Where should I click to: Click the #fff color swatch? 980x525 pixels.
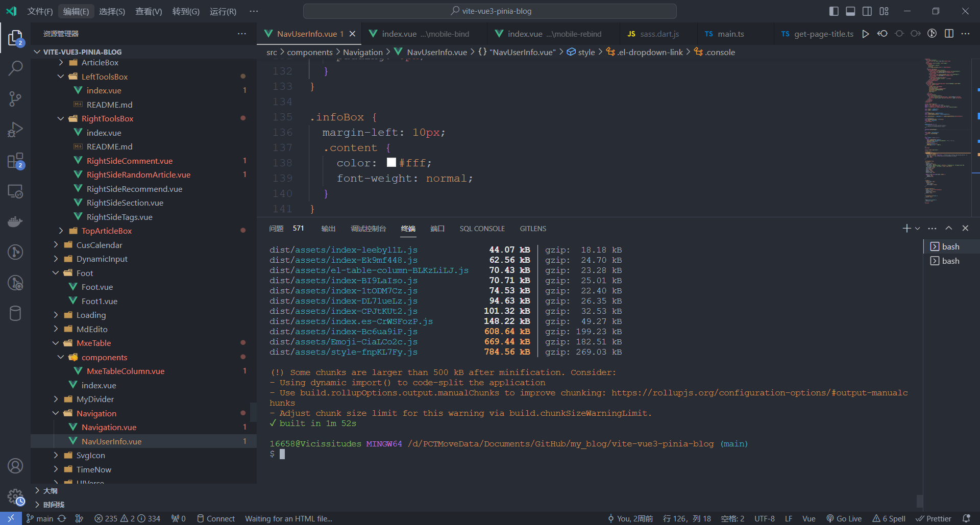coord(391,162)
